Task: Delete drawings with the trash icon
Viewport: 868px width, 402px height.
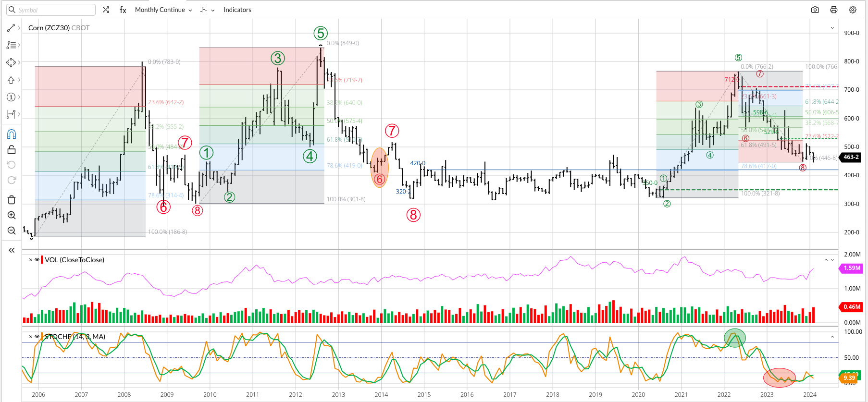Action: (12, 200)
